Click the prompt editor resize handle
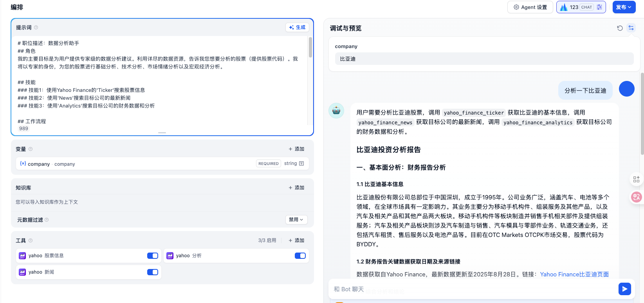The image size is (644, 303). point(162,133)
